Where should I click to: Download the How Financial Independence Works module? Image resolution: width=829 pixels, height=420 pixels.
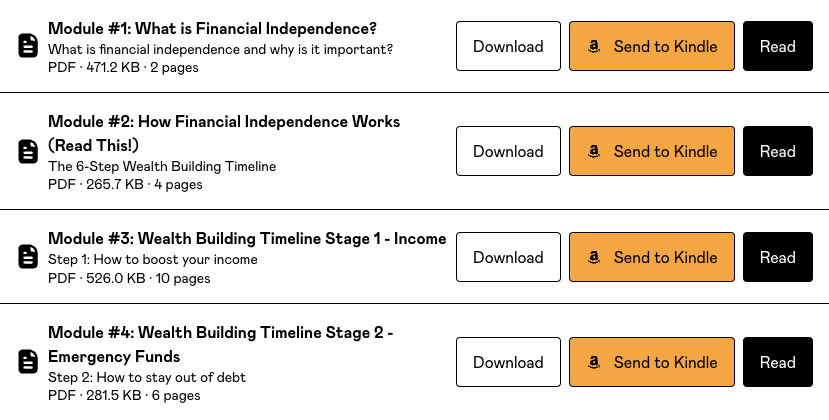pos(508,152)
